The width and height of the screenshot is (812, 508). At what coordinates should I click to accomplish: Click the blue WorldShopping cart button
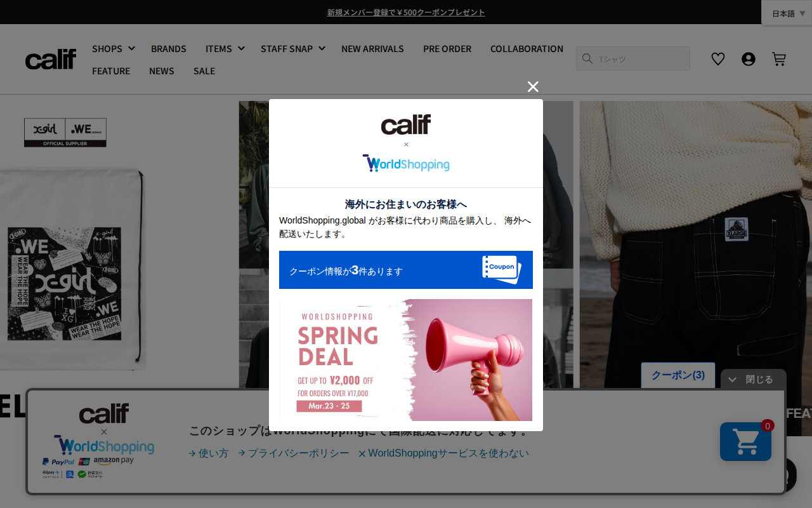click(745, 441)
